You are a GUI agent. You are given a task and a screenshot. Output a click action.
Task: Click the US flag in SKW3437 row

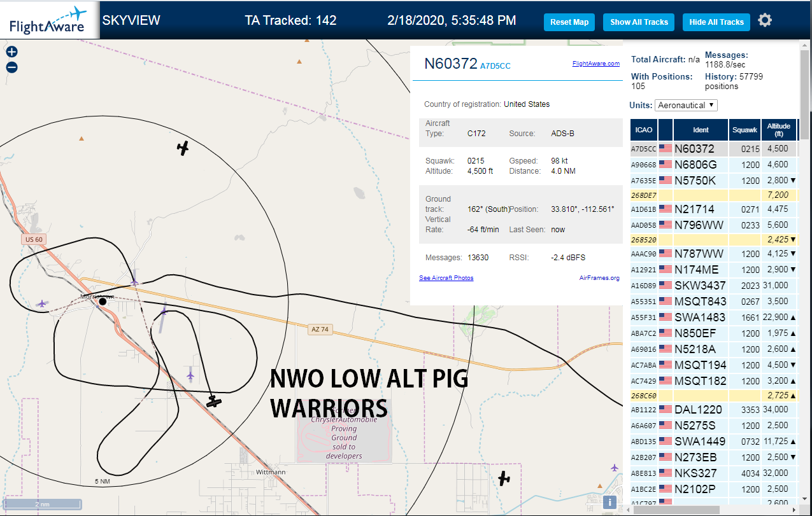click(666, 285)
